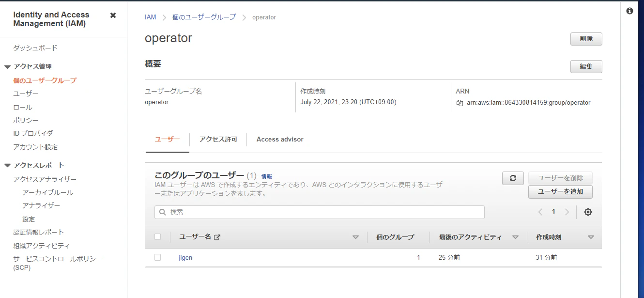Open ロール in sidebar
This screenshot has height=298, width=644.
(x=23, y=107)
